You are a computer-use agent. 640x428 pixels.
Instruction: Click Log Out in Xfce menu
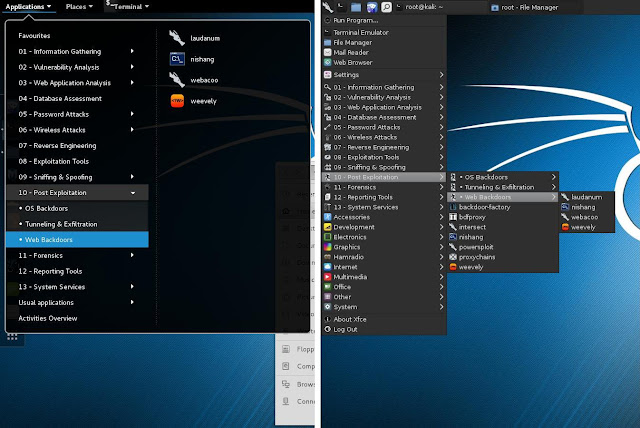384,329
